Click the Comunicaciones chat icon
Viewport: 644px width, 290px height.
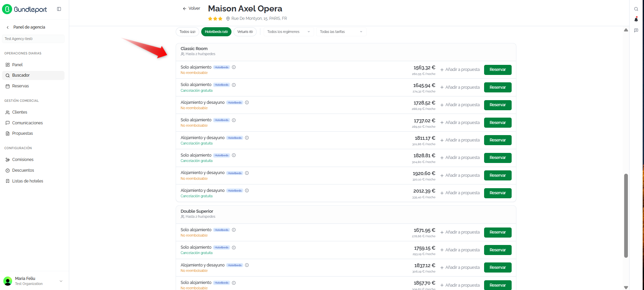7,123
